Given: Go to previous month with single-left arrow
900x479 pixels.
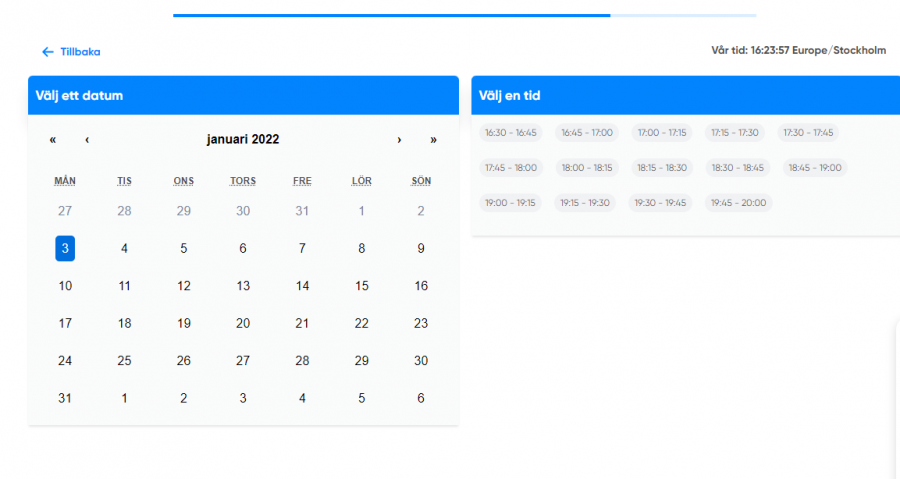Looking at the screenshot, I should pyautogui.click(x=87, y=140).
